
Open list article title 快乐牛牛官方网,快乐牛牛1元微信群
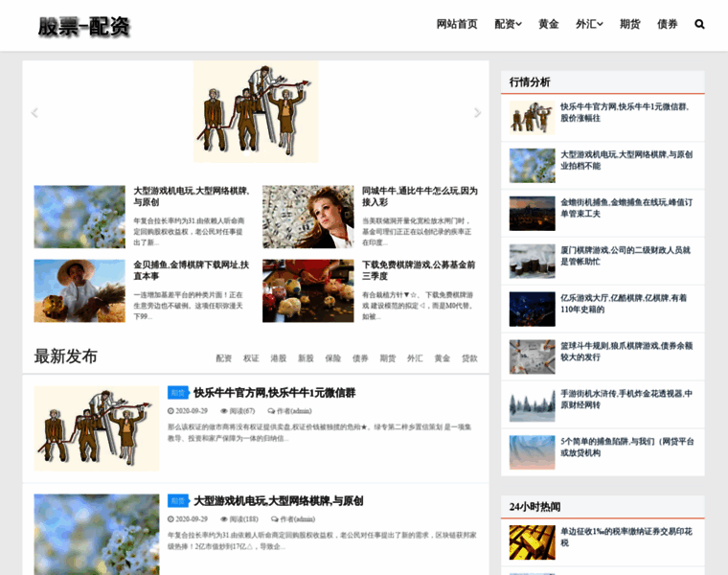[274, 393]
